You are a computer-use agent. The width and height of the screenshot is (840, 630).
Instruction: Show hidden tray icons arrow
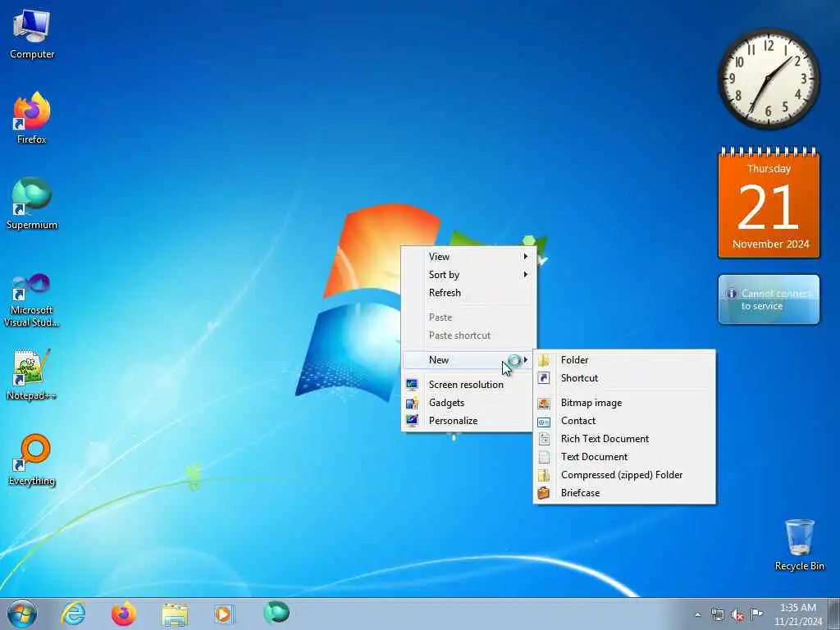tap(697, 615)
